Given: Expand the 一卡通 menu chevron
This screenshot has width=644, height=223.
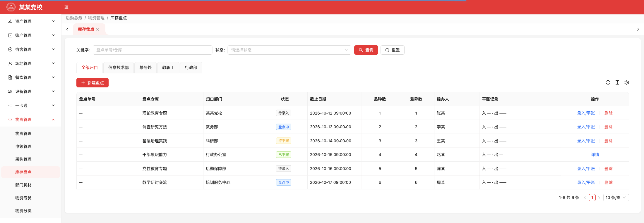Looking at the screenshot, I should pyautogui.click(x=53, y=105).
